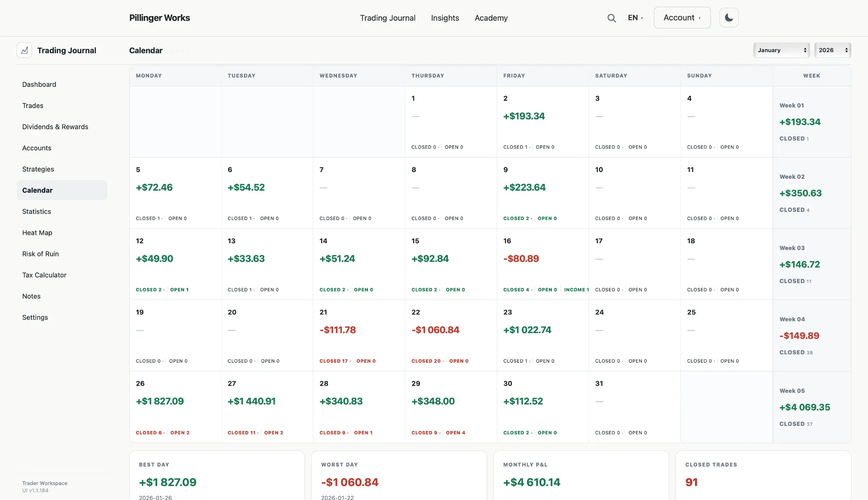Select the day 9 cell with +$223.64
This screenshot has width=868, height=500.
(542, 193)
